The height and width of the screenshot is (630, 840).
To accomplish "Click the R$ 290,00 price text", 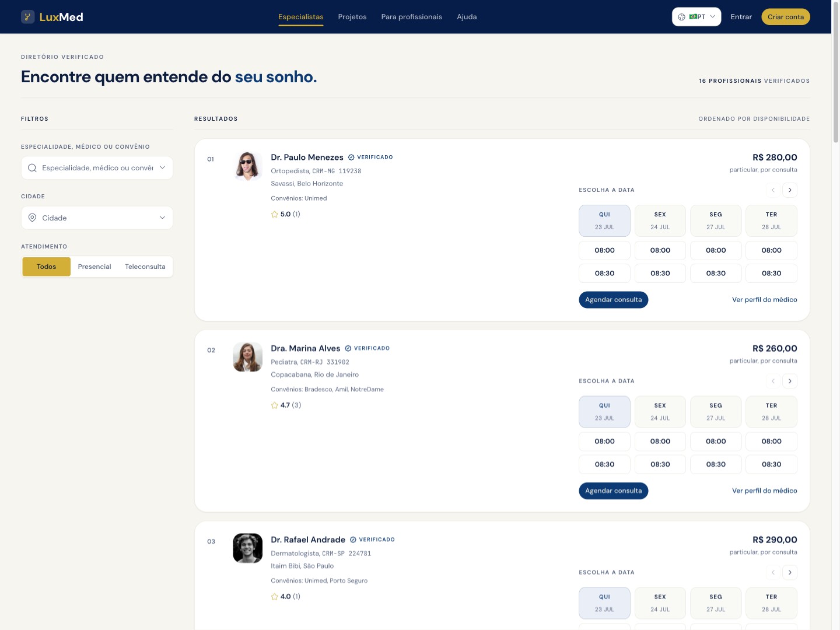I will coord(775,540).
